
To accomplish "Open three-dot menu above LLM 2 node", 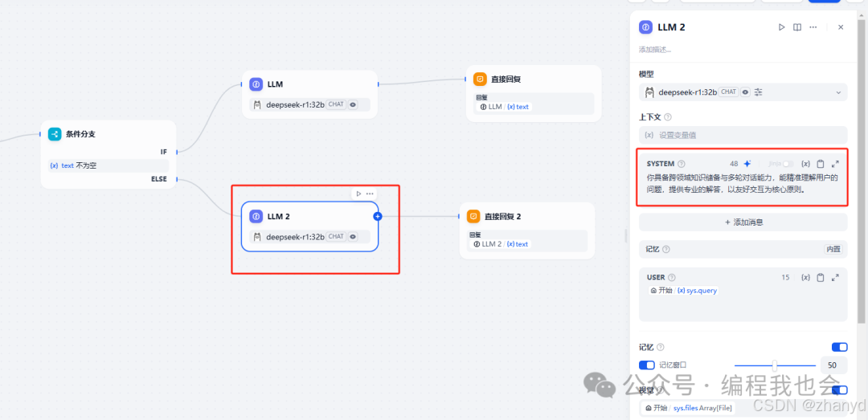I will point(370,194).
